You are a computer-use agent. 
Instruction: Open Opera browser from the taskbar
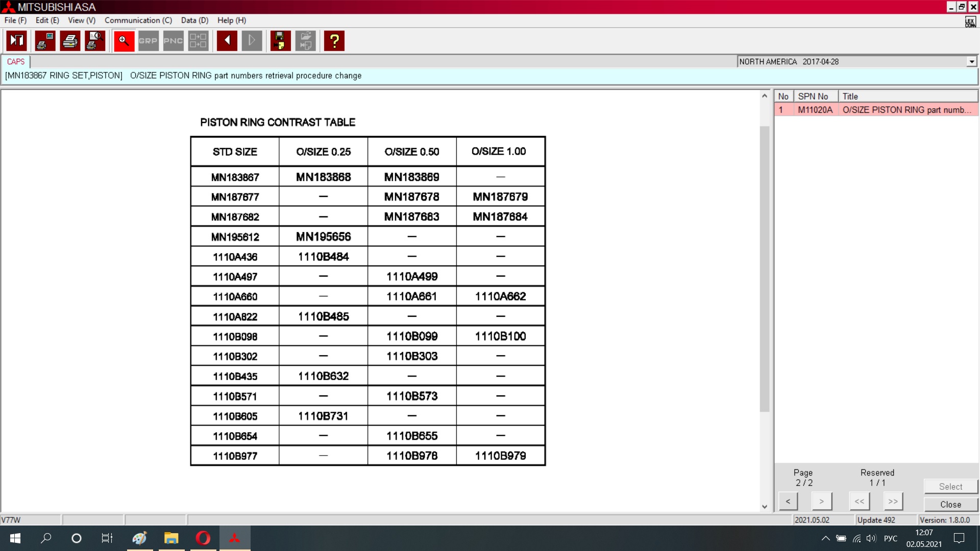pos(203,538)
